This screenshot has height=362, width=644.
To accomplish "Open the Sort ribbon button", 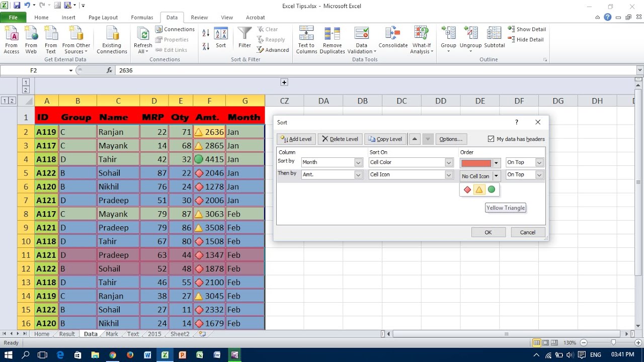I will pyautogui.click(x=221, y=38).
